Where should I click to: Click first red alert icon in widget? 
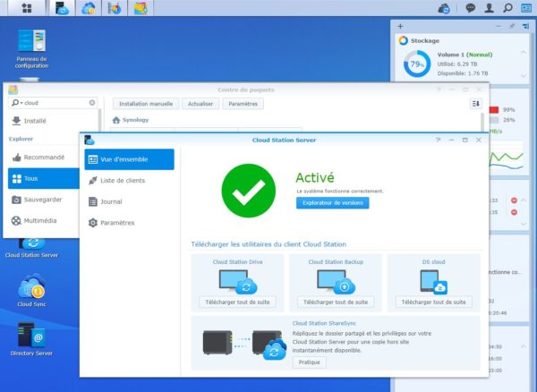click(514, 200)
